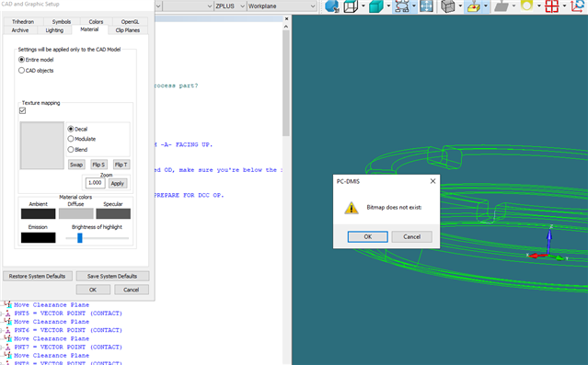Click the warning icon in PC-DMIS dialog

click(x=352, y=208)
